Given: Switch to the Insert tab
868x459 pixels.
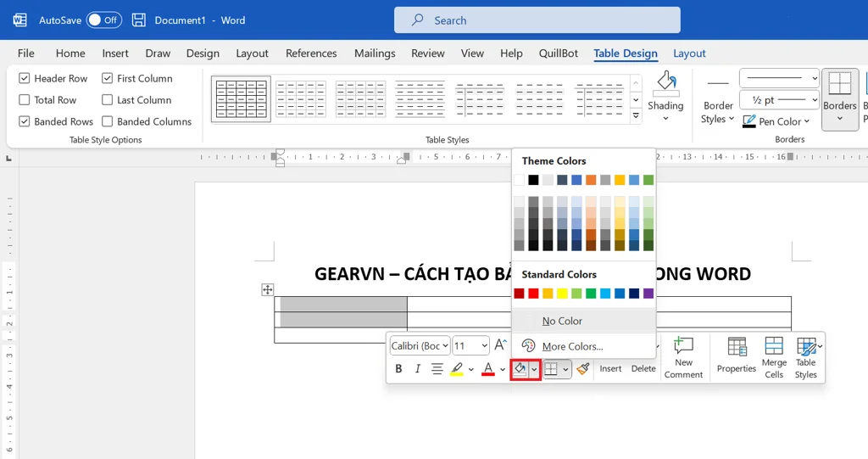Looking at the screenshot, I should coord(115,53).
